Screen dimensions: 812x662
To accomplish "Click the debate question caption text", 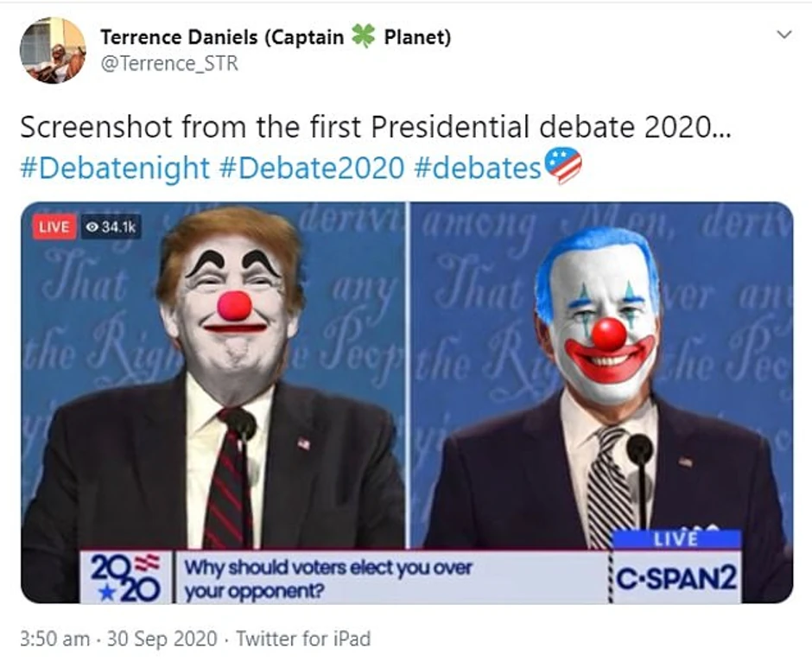I will tap(328, 578).
